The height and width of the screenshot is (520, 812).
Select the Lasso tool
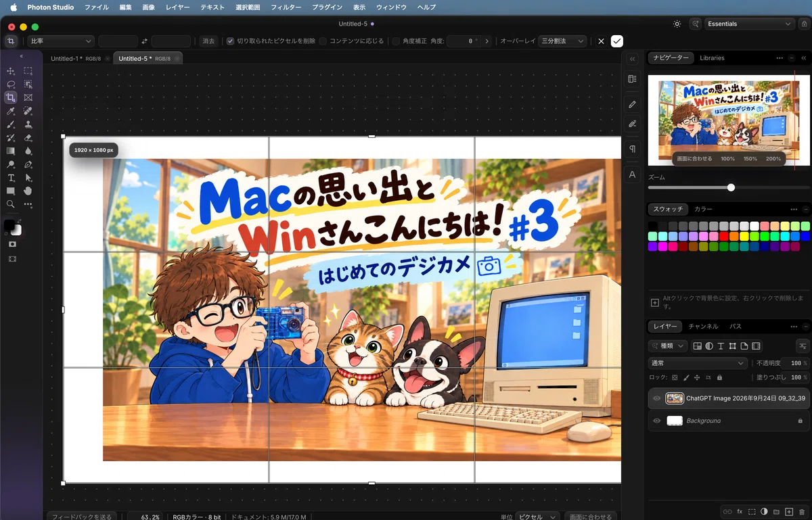(x=11, y=85)
